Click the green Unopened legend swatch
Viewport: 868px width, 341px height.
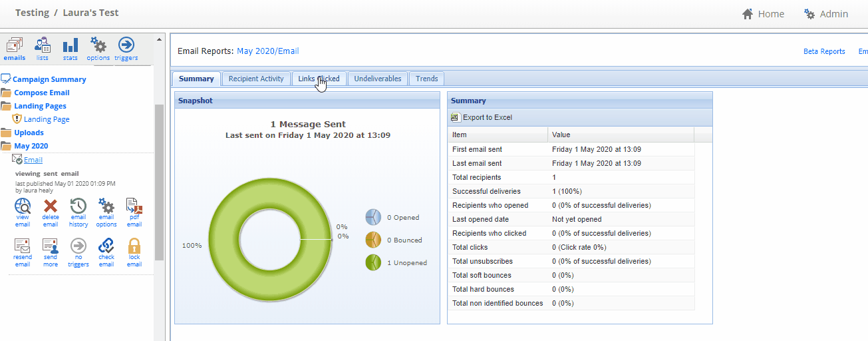(x=373, y=262)
